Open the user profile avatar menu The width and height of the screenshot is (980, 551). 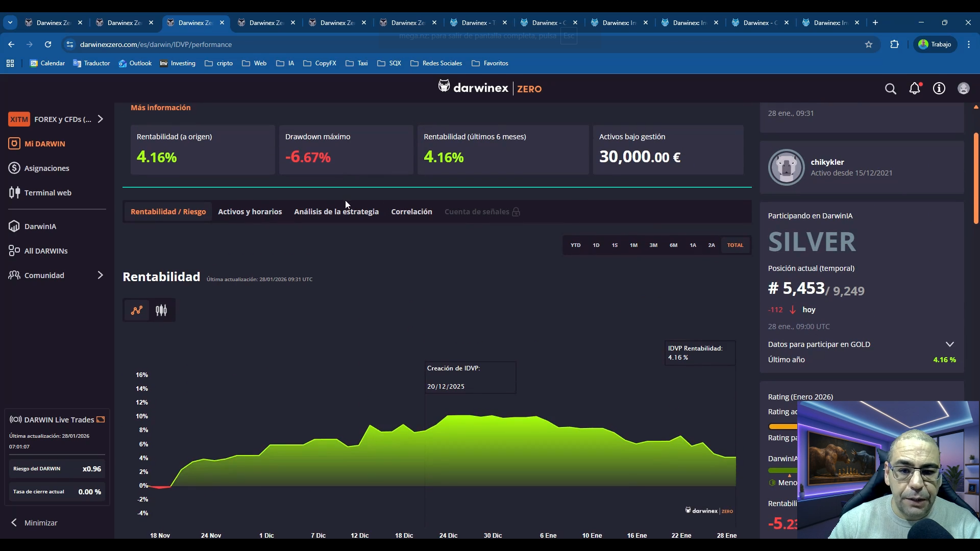pos(964,89)
